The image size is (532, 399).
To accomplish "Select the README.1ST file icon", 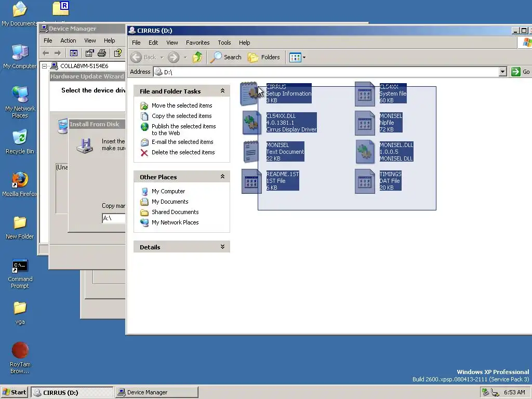I will coord(251,181).
